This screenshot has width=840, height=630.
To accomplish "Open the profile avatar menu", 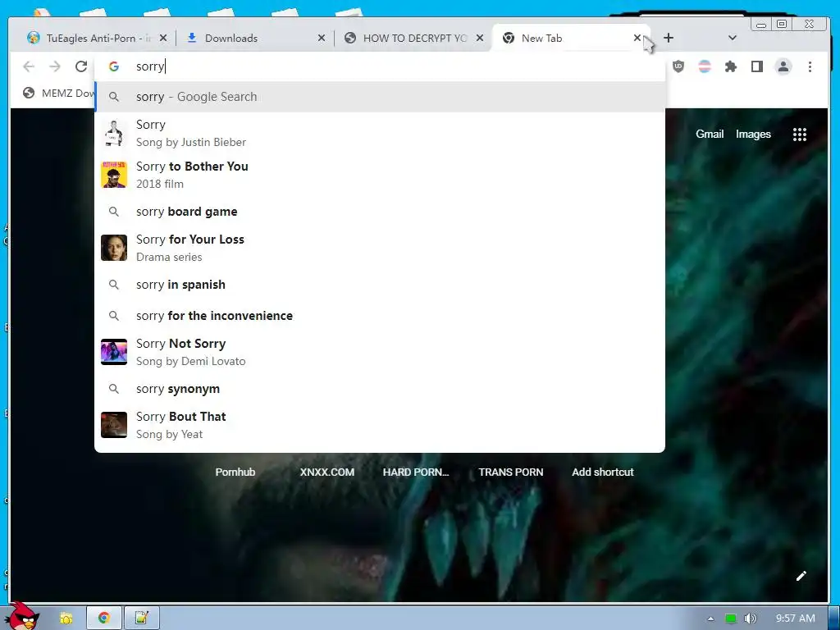I will (783, 66).
